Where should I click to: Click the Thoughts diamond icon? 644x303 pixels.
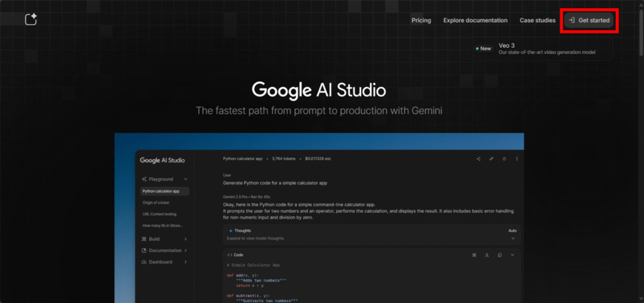(231, 231)
